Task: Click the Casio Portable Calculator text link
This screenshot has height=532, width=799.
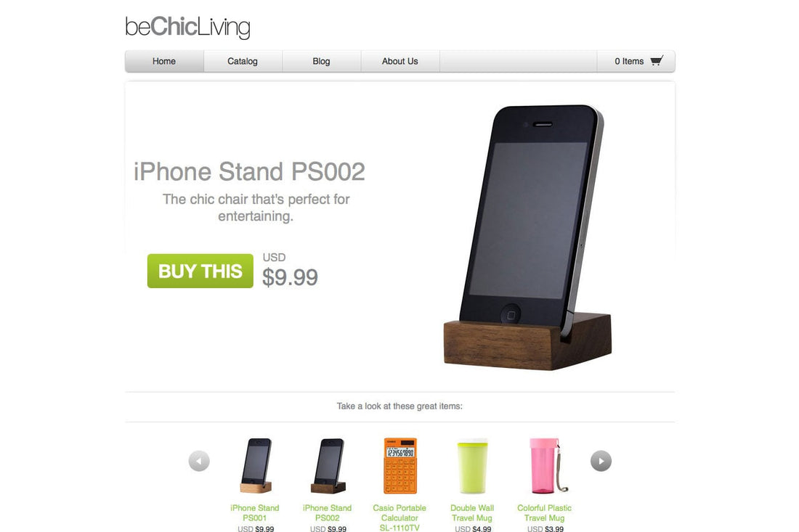Action: click(x=399, y=517)
